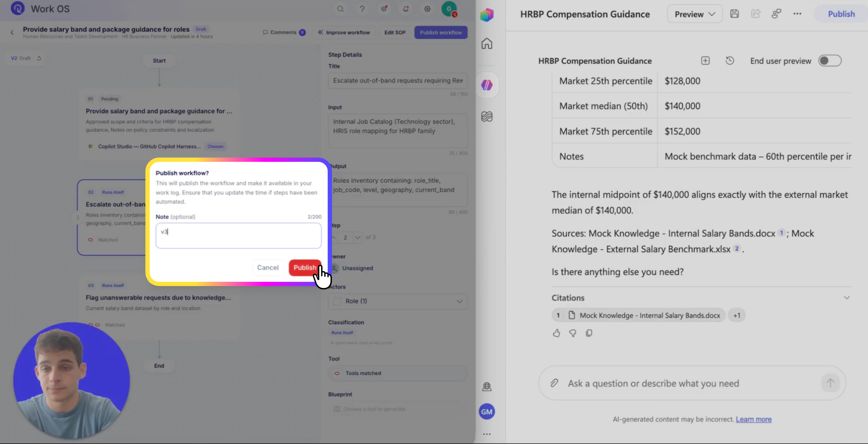Tick the Role (1) checkbox under Actors
Viewport: 868px width, 444px height.
[337, 301]
